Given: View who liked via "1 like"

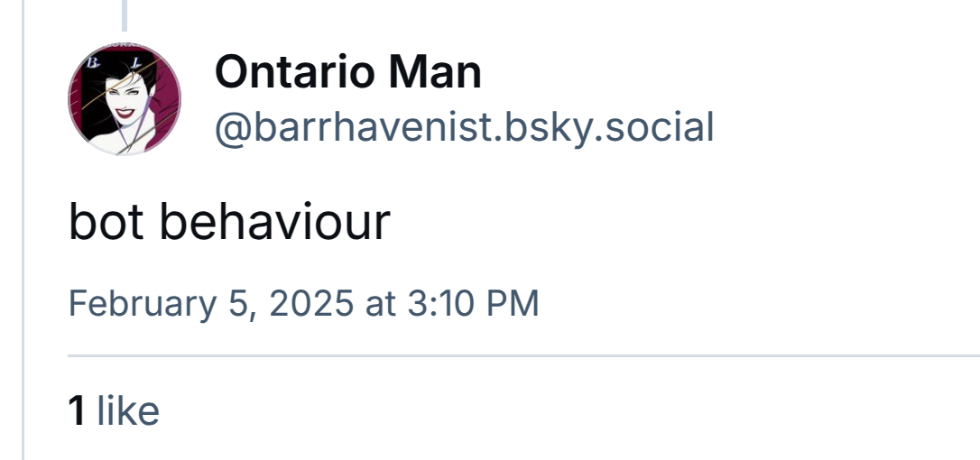Looking at the screenshot, I should 114,410.
